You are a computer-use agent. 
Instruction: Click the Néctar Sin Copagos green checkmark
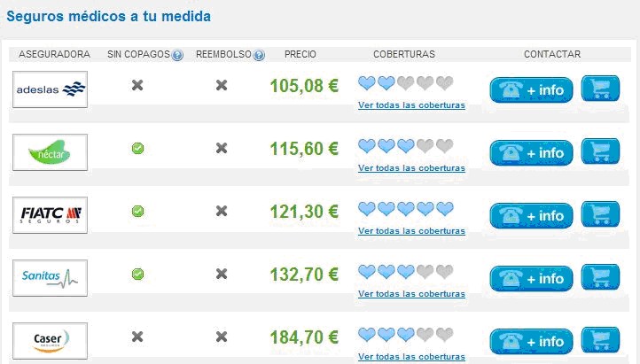(137, 148)
